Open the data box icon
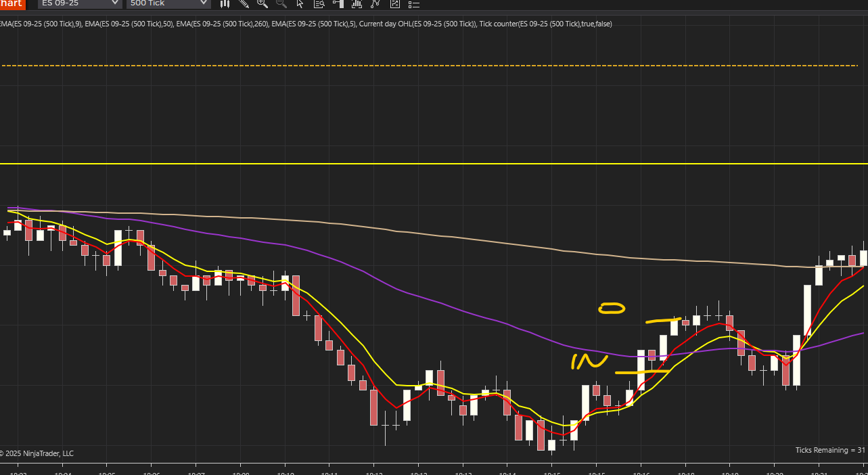 pos(319,3)
